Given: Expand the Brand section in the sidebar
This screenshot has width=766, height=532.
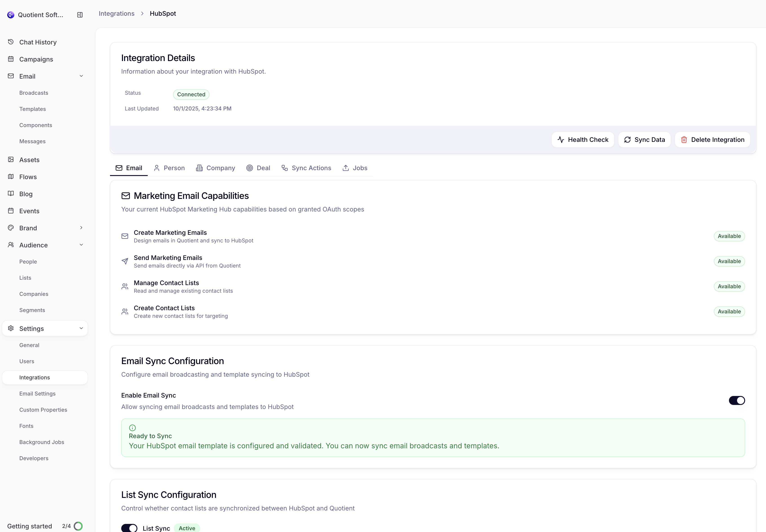Looking at the screenshot, I should [81, 228].
